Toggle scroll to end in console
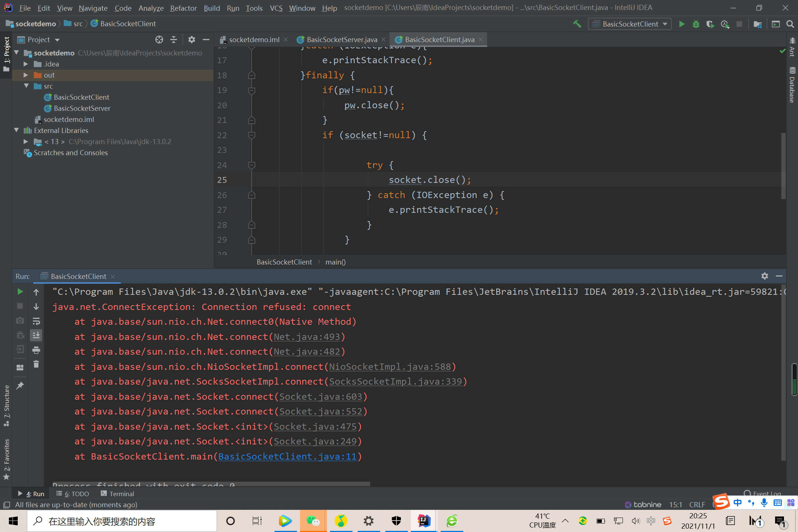Screen dimensions: 798x532 (x=36, y=335)
